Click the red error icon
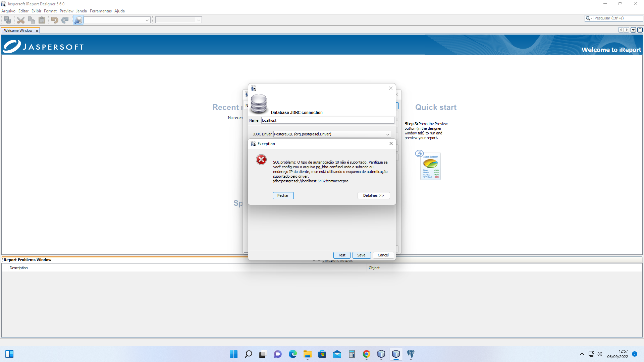The width and height of the screenshot is (644, 362). 261,160
